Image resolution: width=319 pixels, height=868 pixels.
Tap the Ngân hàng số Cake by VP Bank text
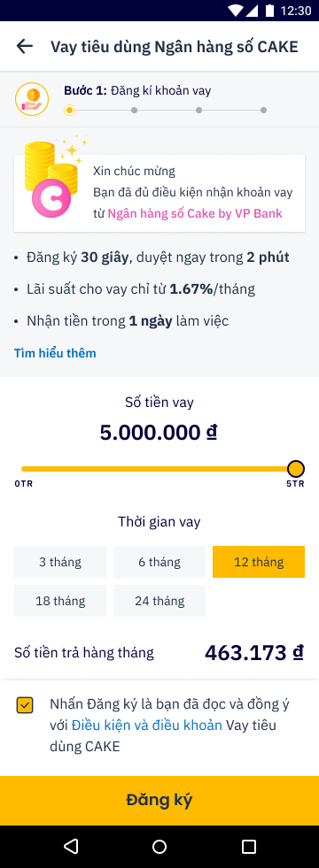pos(195,213)
